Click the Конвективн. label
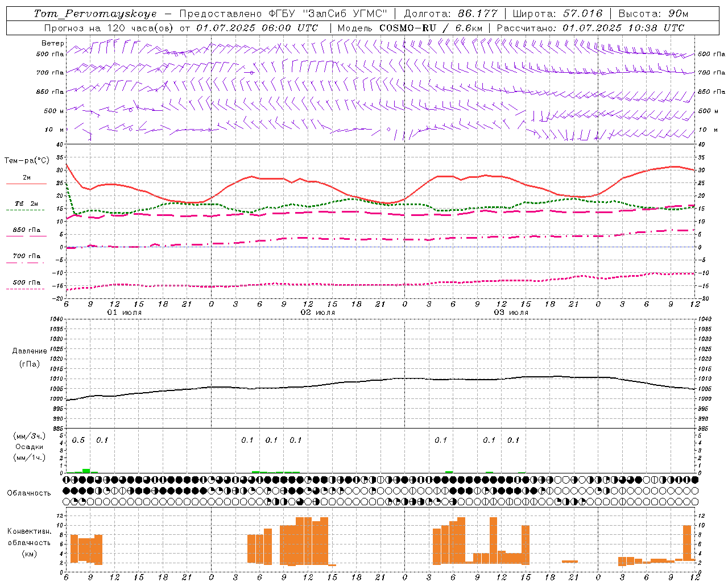 [x=29, y=531]
